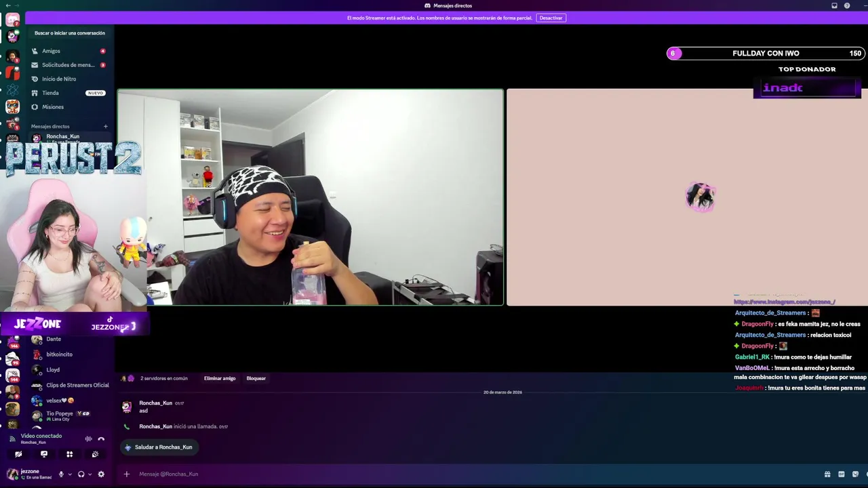
Task: Click Ronchas_Kun name above asd message
Action: tap(155, 403)
